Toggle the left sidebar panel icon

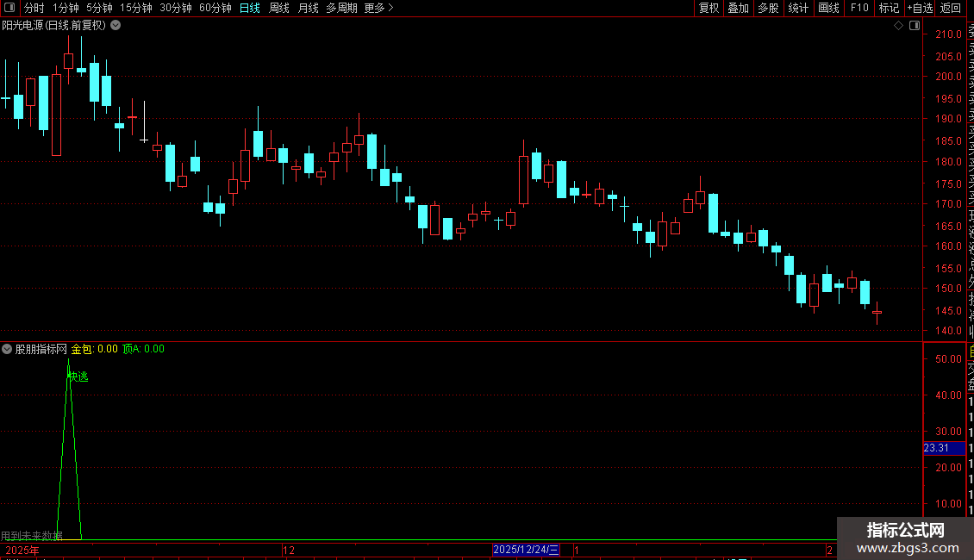tap(9, 8)
